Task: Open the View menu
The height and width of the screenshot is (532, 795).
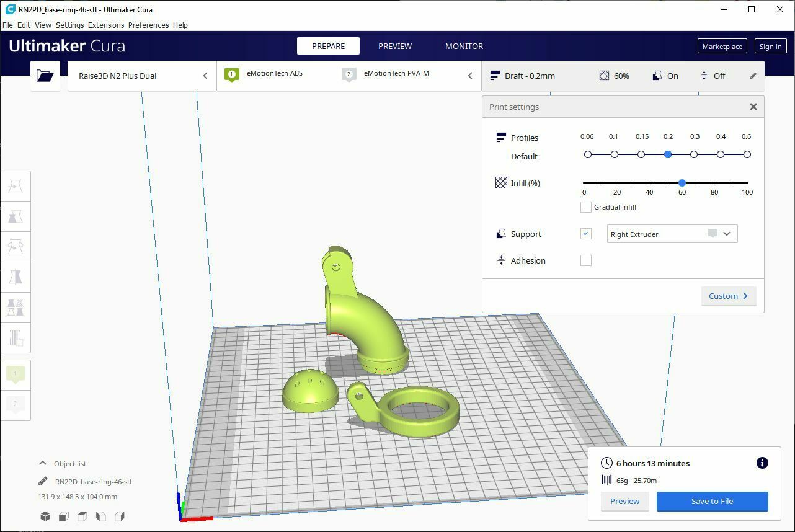Action: (x=43, y=25)
